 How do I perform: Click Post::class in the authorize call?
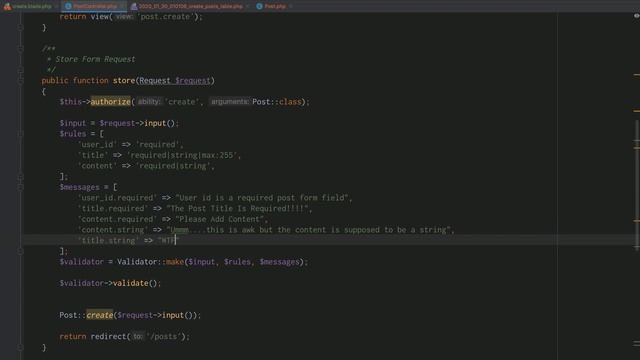[276, 102]
